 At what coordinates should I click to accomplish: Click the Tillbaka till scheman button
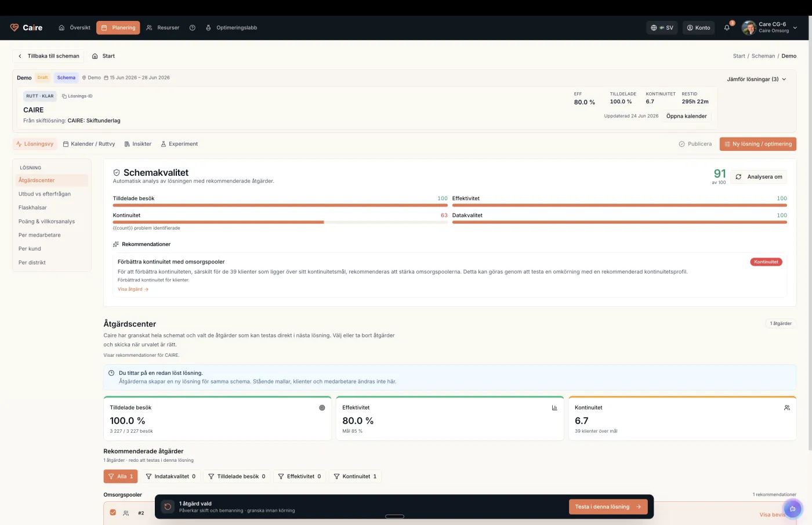(49, 56)
